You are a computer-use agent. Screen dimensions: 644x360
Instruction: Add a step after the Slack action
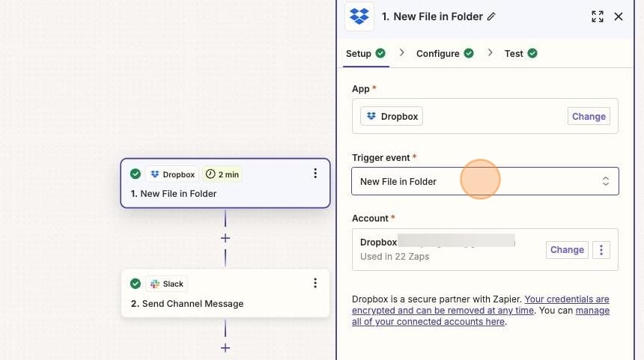225,348
